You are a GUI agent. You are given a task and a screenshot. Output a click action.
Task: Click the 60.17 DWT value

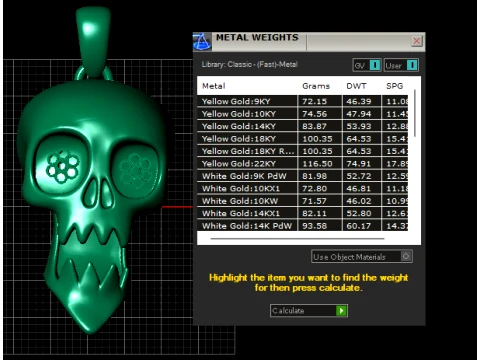click(x=358, y=226)
